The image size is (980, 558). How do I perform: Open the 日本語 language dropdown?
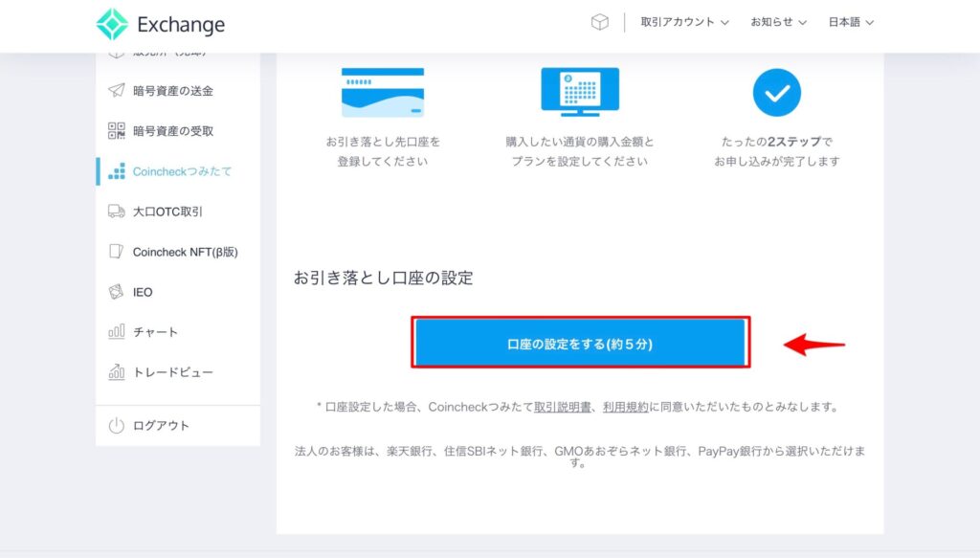pyautogui.click(x=851, y=22)
